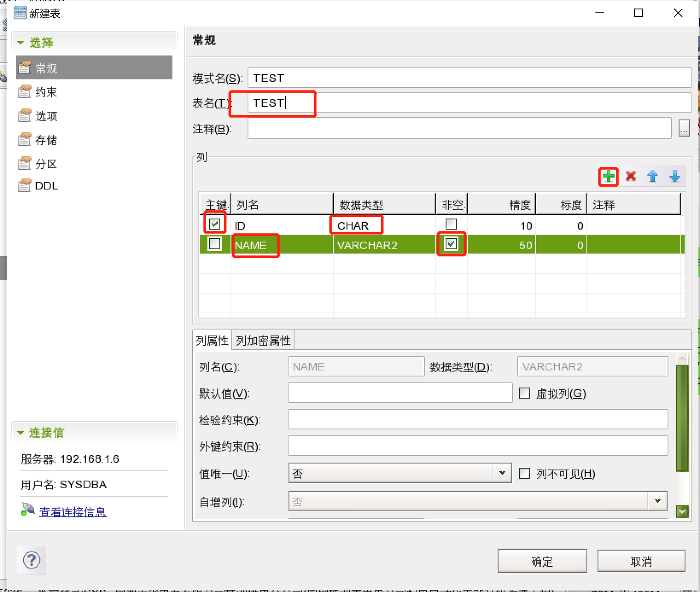
Task: Click the 表名 input field
Action: [x=470, y=103]
